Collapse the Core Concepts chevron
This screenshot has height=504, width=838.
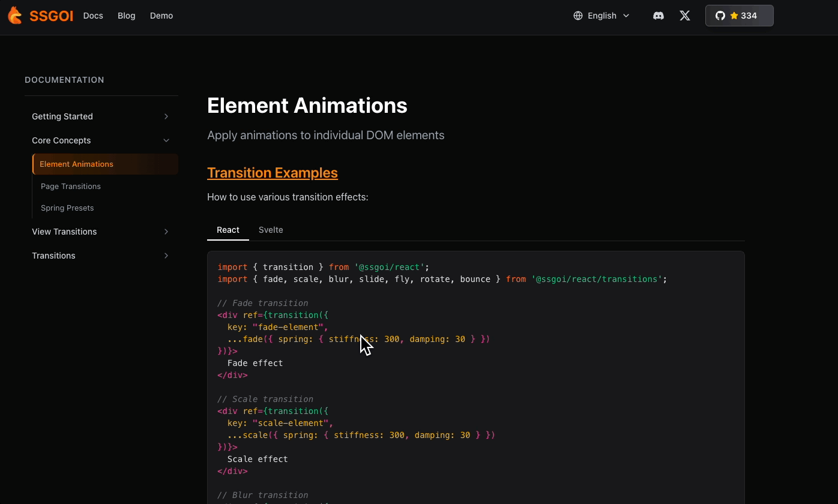coord(166,140)
